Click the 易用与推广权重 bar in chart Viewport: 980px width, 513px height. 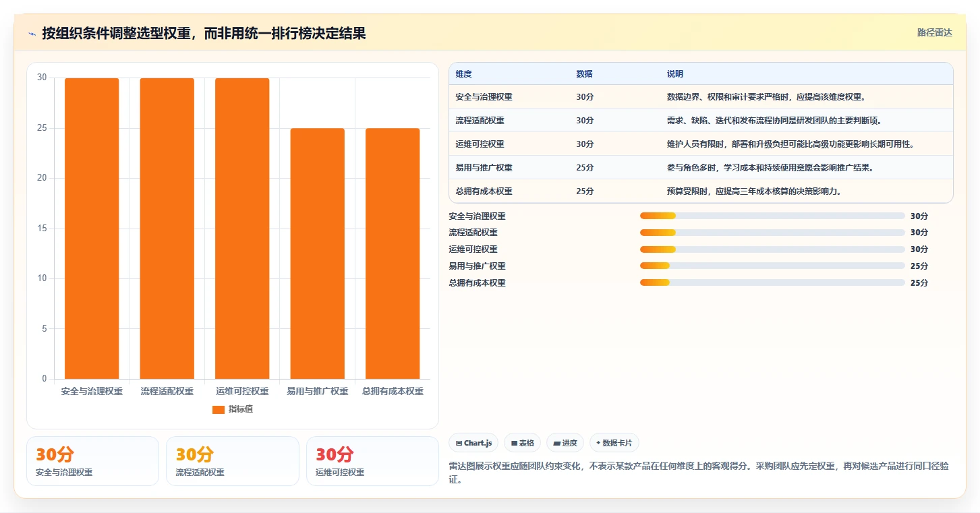[x=317, y=253]
